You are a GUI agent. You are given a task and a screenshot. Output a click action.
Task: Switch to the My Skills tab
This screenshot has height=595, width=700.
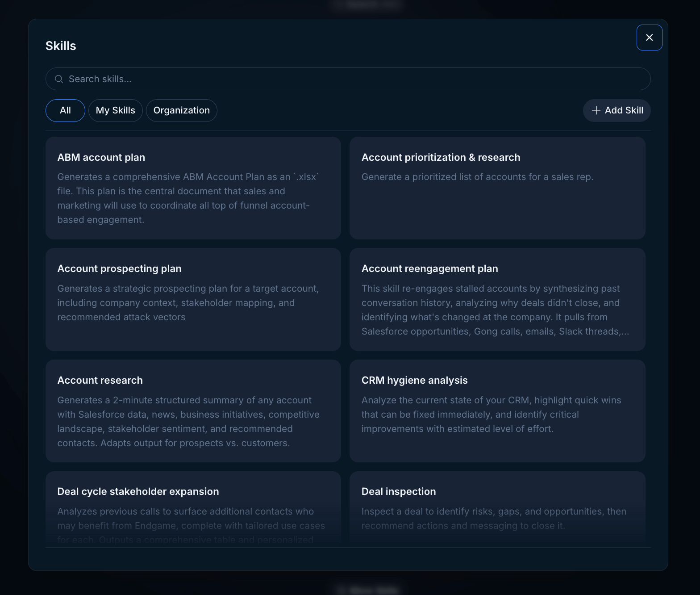116,110
